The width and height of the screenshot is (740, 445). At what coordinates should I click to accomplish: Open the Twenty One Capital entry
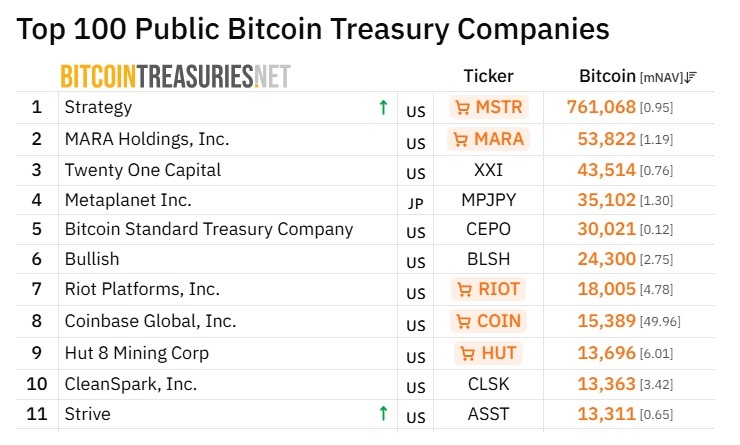tap(142, 169)
